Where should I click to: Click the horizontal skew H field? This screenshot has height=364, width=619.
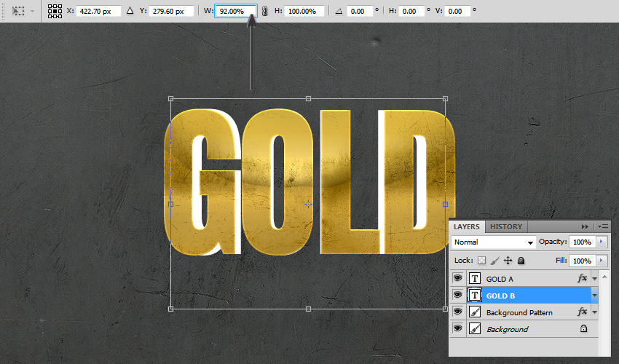411,11
